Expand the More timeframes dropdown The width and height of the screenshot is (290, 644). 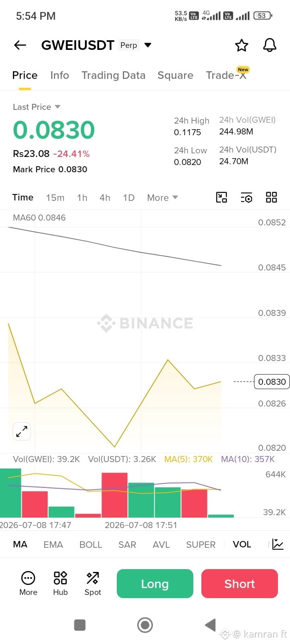click(x=162, y=198)
